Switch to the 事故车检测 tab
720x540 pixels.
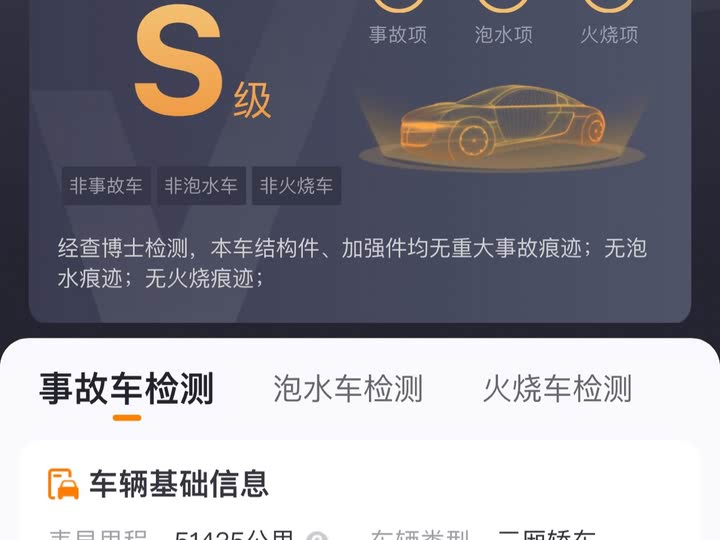(x=127, y=388)
